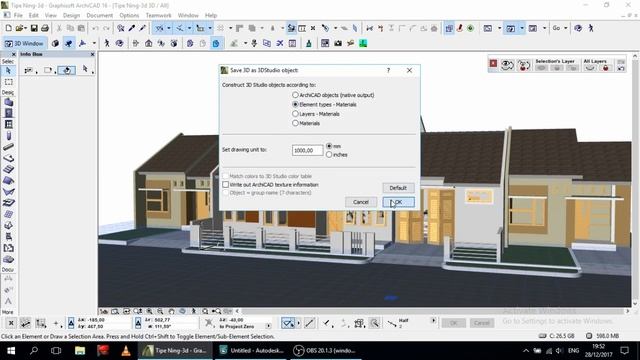This screenshot has width=640, height=360.
Task: Open the Teamwork menu
Action: click(x=158, y=15)
